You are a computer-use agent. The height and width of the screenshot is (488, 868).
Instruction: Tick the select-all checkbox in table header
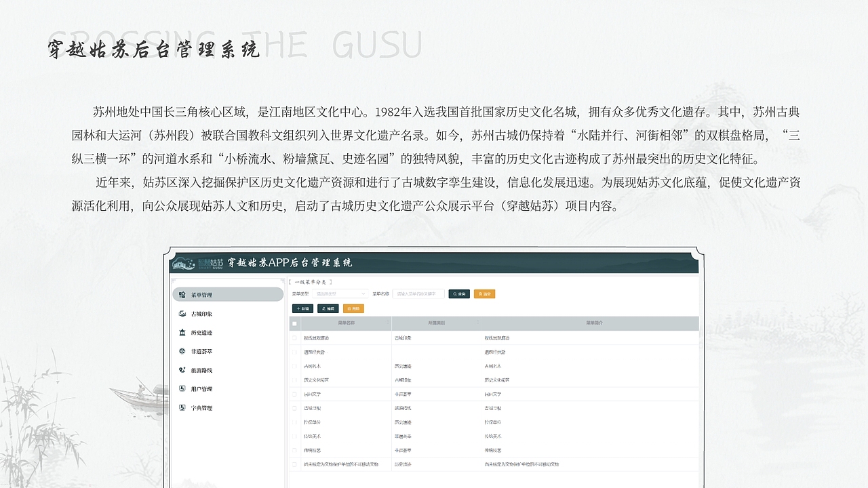[x=294, y=323]
